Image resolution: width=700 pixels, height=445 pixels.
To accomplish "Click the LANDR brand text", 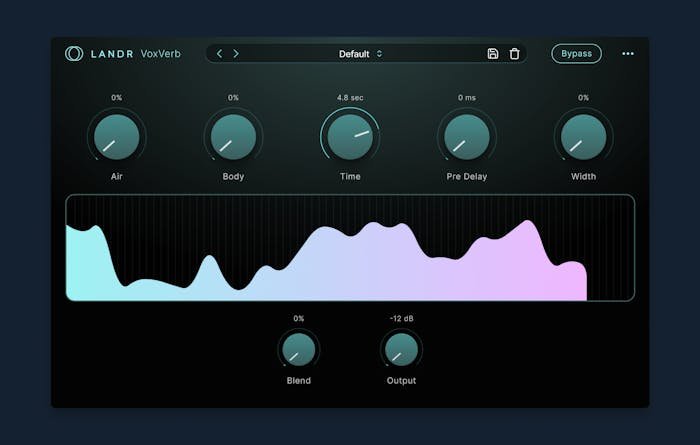I will coord(112,54).
